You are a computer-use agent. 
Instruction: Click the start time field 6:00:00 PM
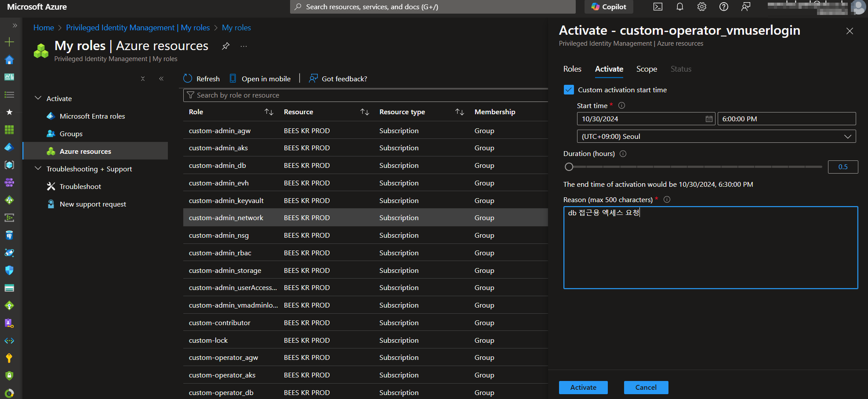click(x=787, y=119)
